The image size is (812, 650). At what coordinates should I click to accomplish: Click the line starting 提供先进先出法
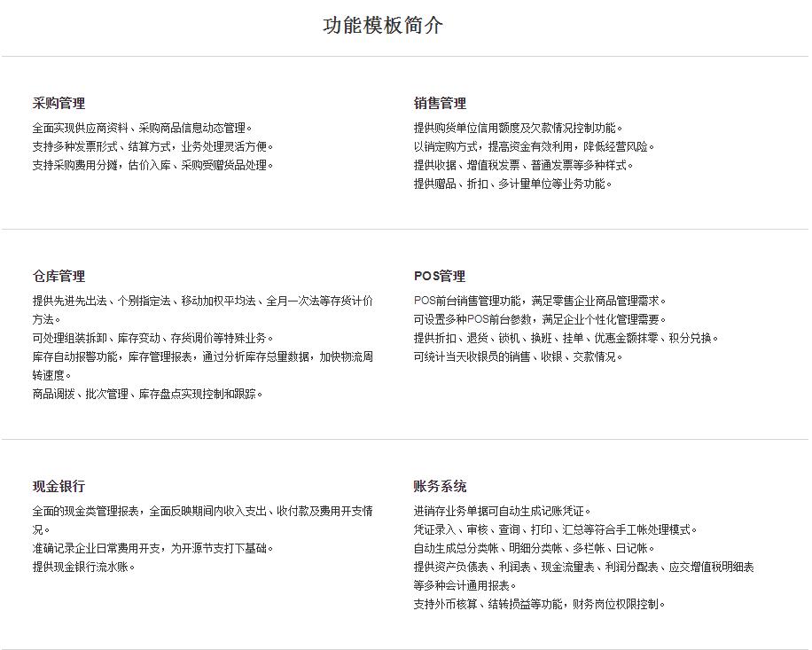click(x=202, y=301)
